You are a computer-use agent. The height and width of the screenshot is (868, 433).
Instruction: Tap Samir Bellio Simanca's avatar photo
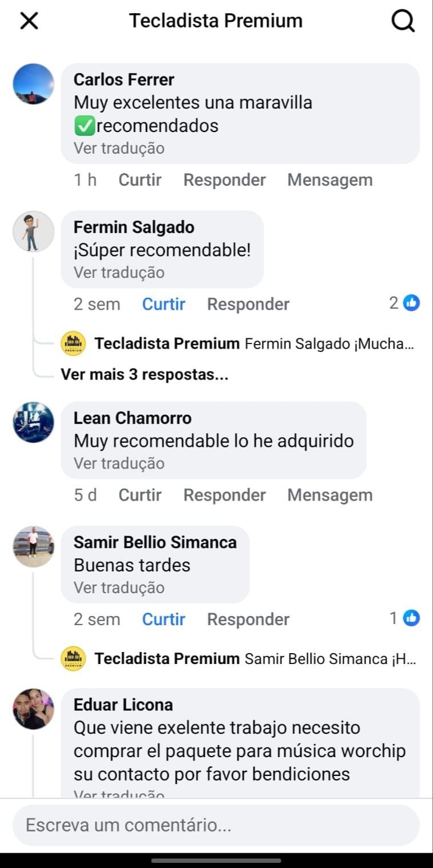pos(34,546)
